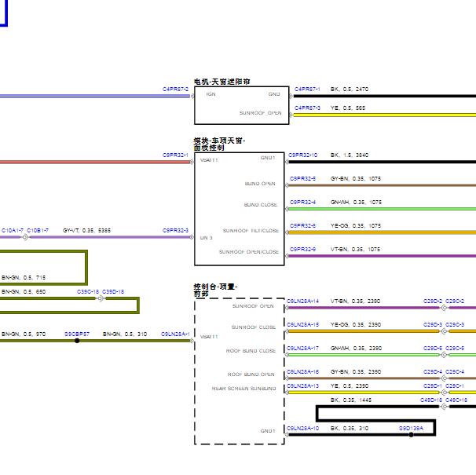Viewport: 476px width, 475px height.
Task: Select connector label C9LN28A-15
Action: tap(302, 325)
